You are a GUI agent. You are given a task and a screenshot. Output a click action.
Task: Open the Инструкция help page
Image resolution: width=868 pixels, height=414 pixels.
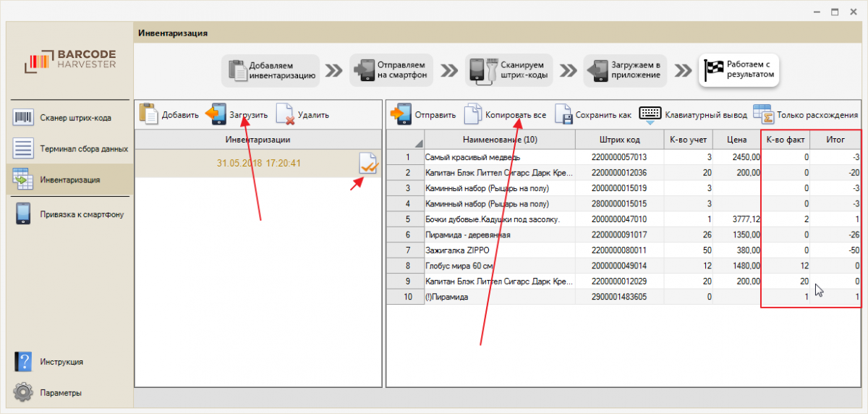[23, 362]
